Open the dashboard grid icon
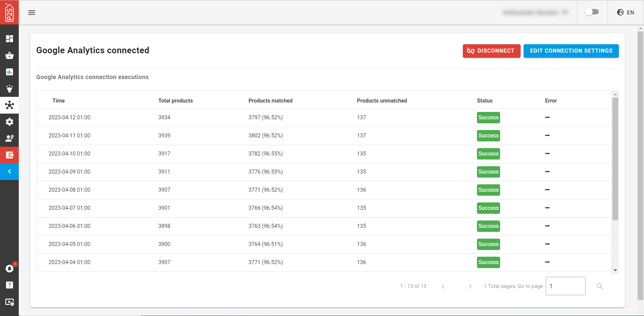644x316 pixels. 9,39
